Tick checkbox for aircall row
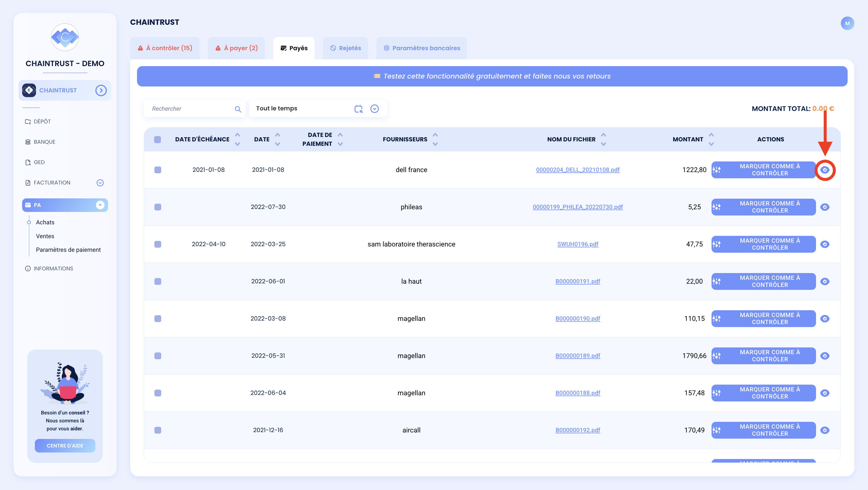 pyautogui.click(x=158, y=430)
